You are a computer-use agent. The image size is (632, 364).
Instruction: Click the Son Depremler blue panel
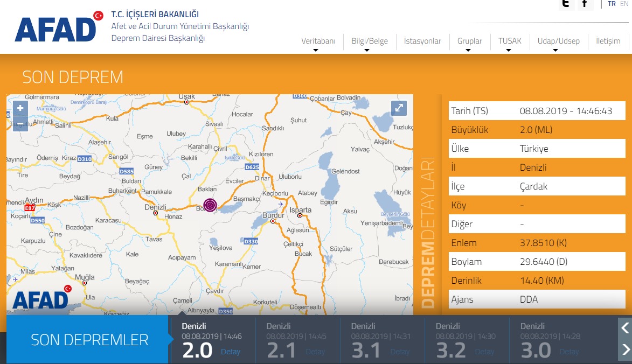pyautogui.click(x=89, y=340)
